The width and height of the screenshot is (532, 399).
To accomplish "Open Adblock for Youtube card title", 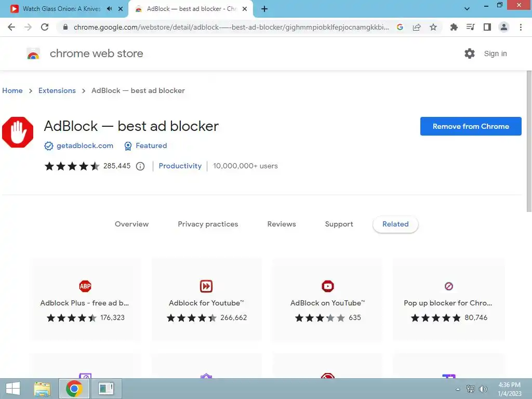I will tap(206, 303).
